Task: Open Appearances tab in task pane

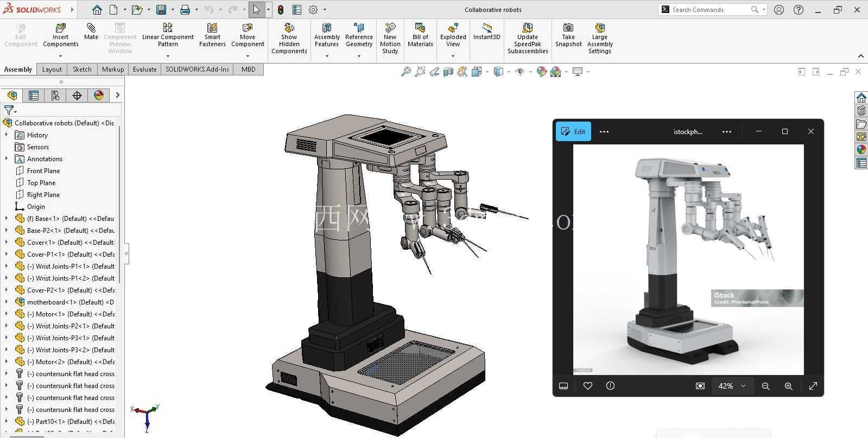Action: pos(861,150)
